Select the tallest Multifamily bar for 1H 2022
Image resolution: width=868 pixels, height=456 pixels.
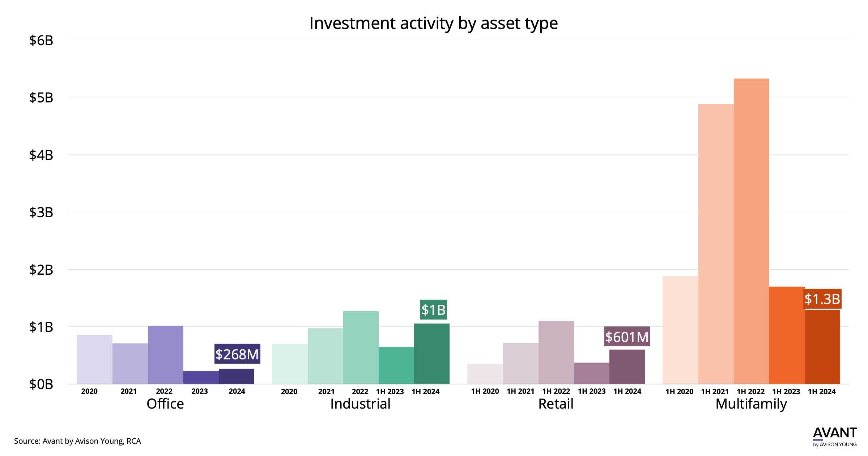751,231
